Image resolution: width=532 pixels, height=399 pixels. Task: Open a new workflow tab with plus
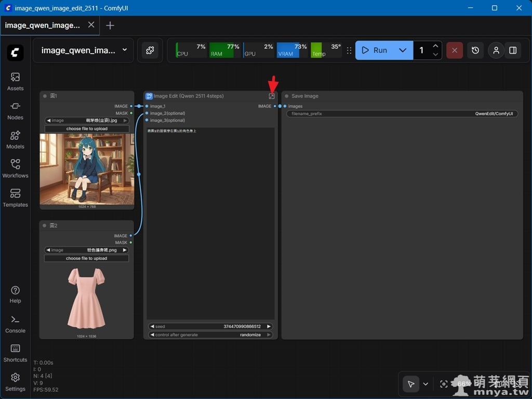pos(110,25)
